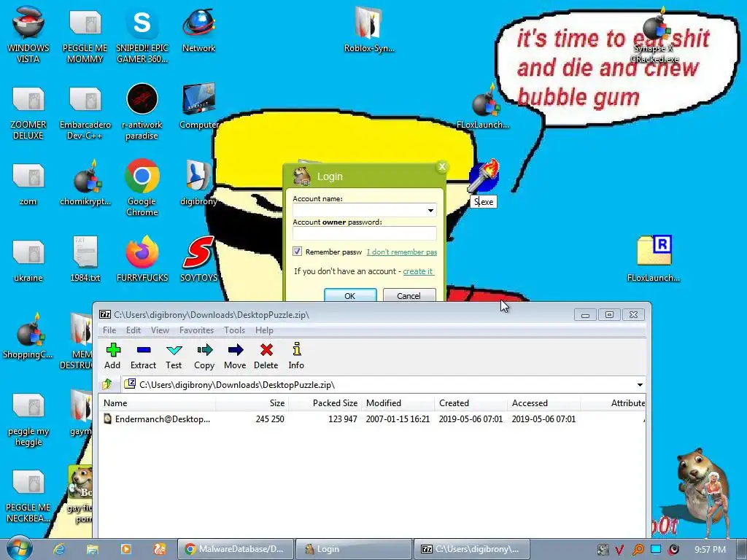Select the FLoxLaunch folder with R badge
This screenshot has width=747, height=560.
point(654,259)
